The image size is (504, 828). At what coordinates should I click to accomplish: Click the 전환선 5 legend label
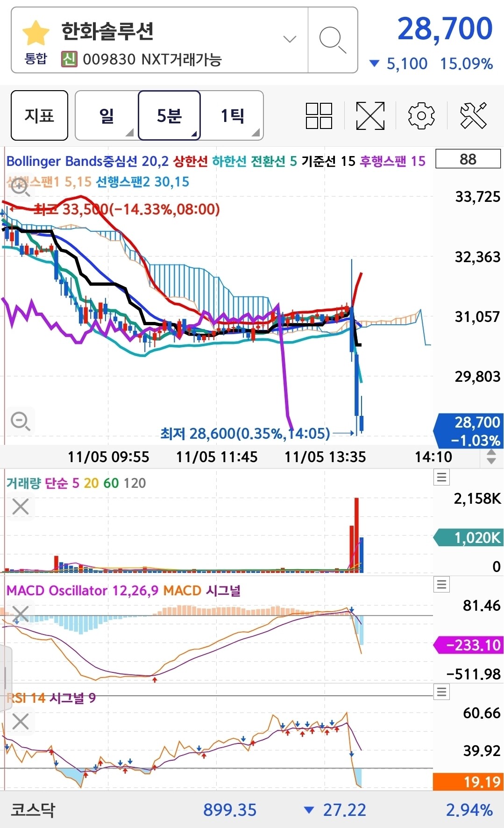pos(274,161)
